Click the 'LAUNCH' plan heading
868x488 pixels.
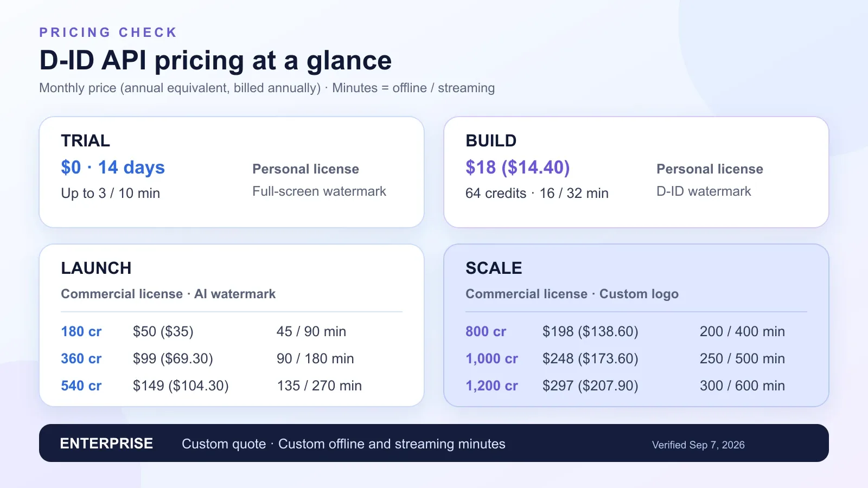[x=96, y=268]
